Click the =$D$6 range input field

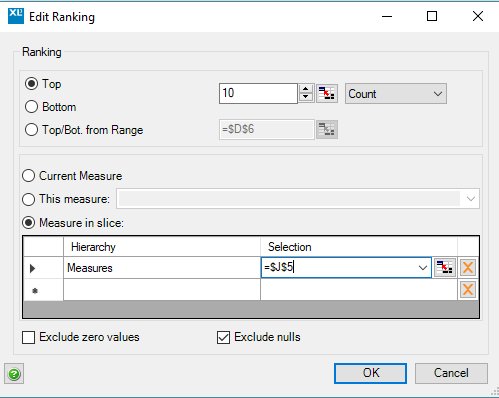(267, 129)
